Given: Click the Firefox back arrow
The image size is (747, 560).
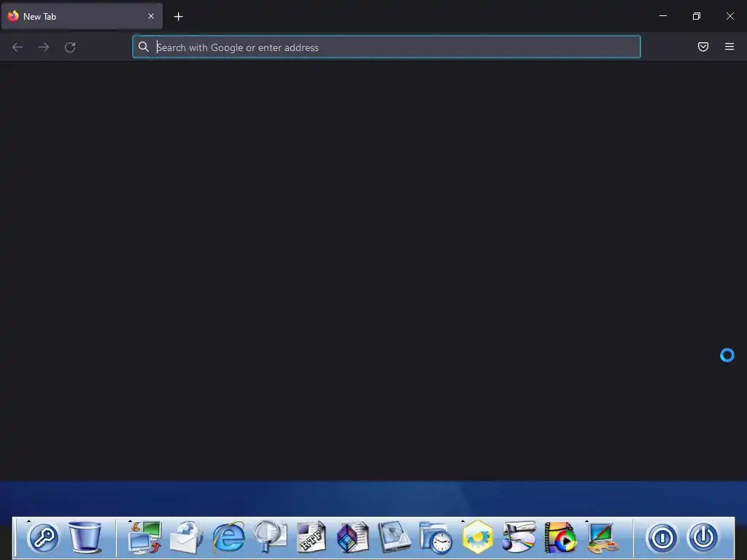Looking at the screenshot, I should (18, 47).
